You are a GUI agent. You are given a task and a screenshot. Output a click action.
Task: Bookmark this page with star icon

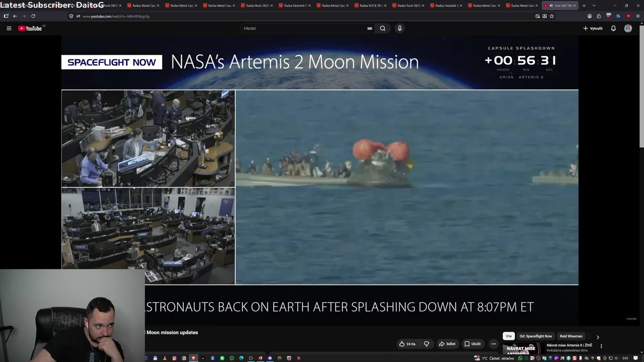pyautogui.click(x=552, y=16)
